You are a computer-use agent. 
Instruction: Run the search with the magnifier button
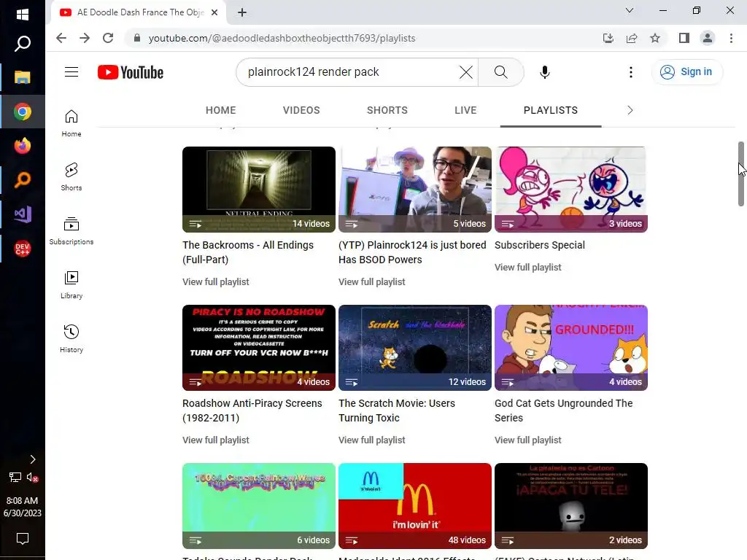(500, 72)
